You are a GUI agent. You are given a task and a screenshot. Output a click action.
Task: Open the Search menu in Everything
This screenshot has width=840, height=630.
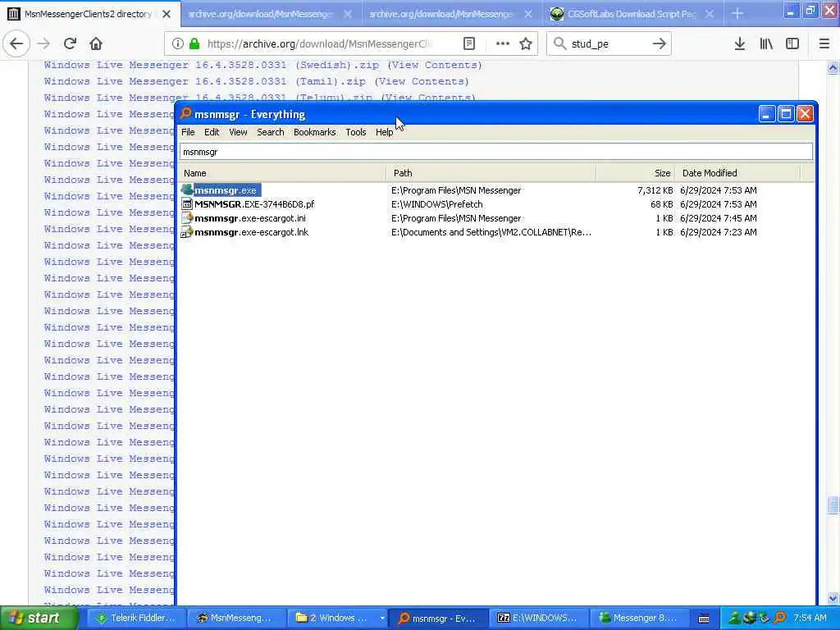coord(271,132)
